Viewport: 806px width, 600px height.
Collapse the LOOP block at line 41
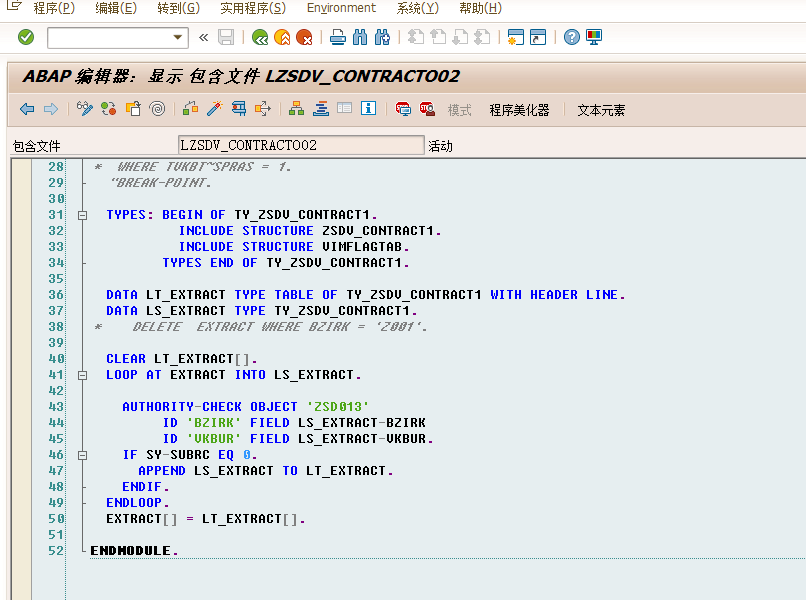pyautogui.click(x=83, y=375)
